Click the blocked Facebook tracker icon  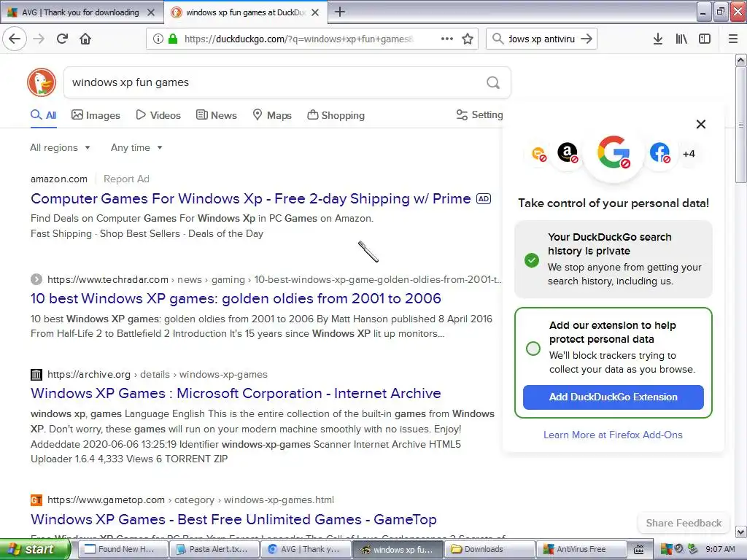click(660, 153)
